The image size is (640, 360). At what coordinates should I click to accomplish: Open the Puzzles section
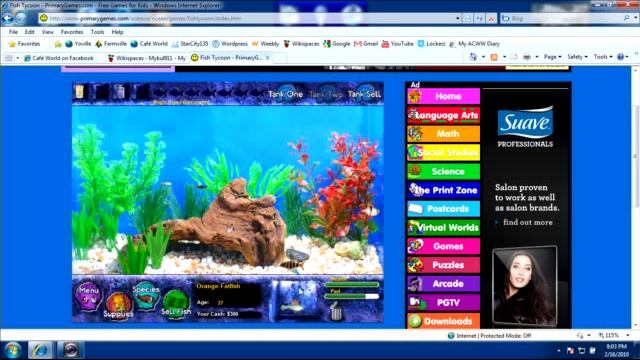(x=443, y=265)
